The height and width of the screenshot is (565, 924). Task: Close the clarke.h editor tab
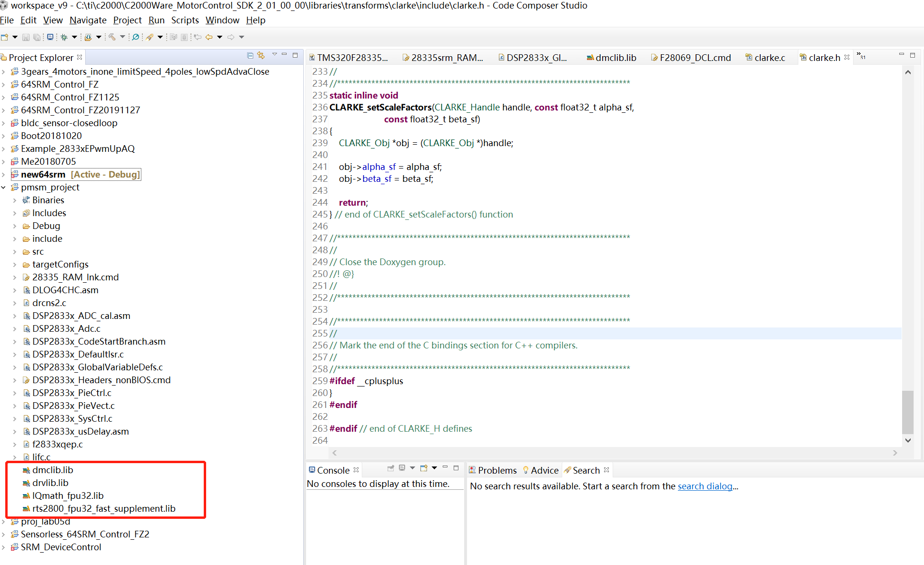click(x=847, y=57)
